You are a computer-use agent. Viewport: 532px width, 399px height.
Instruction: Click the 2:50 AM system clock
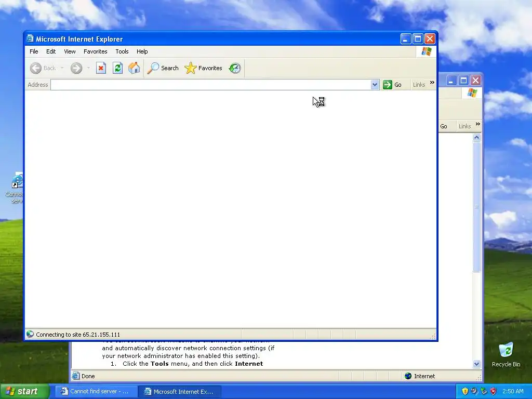point(513,391)
